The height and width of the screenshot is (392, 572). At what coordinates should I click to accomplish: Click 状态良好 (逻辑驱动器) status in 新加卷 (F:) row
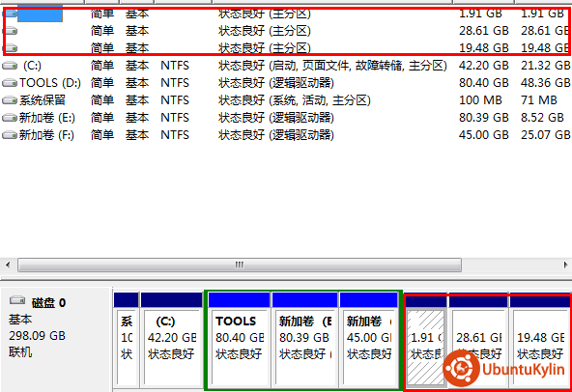click(x=276, y=135)
